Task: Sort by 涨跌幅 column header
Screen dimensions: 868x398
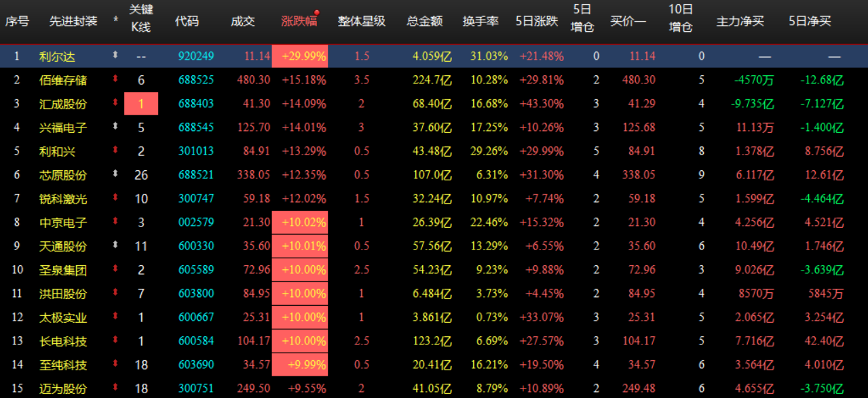Action: [x=299, y=21]
